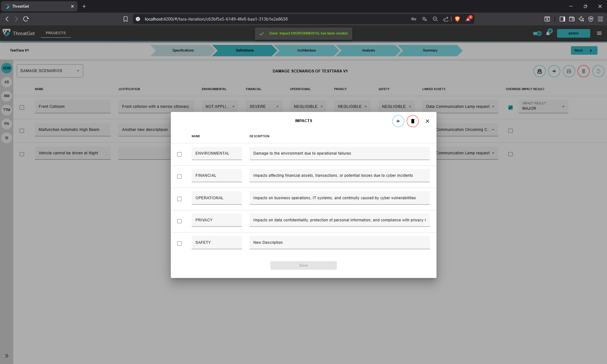Check the ENVIRONMENTAL impact checkbox

tap(179, 154)
